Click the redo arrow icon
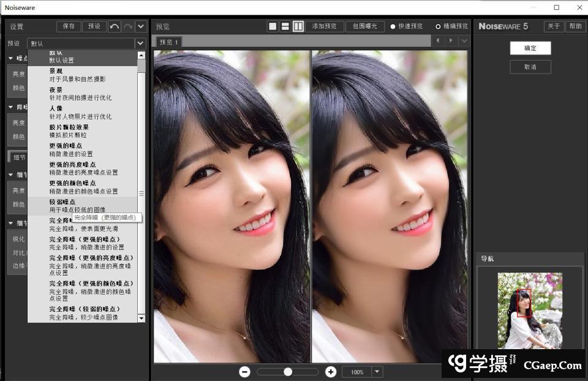Viewport: 588px width, 381px height. pyautogui.click(x=127, y=26)
